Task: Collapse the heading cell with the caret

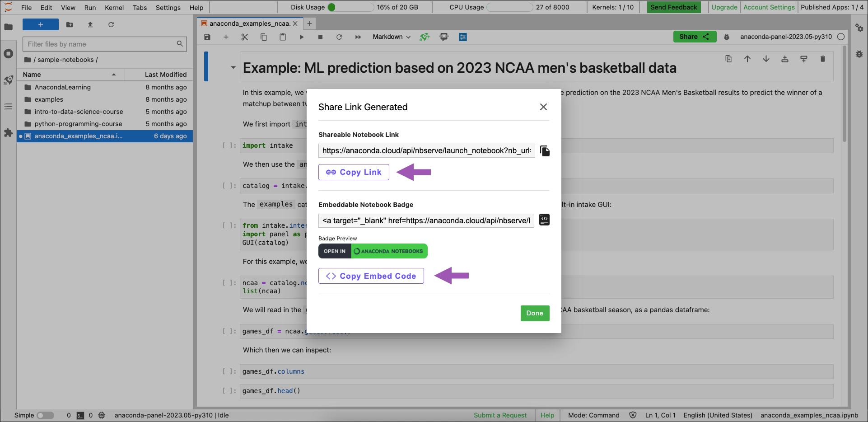Action: pos(233,68)
